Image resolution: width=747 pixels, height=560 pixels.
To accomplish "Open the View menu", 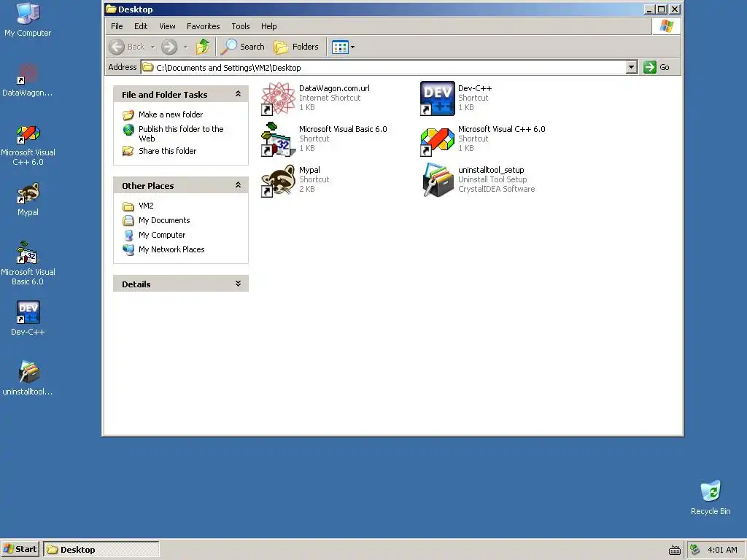I will (167, 26).
